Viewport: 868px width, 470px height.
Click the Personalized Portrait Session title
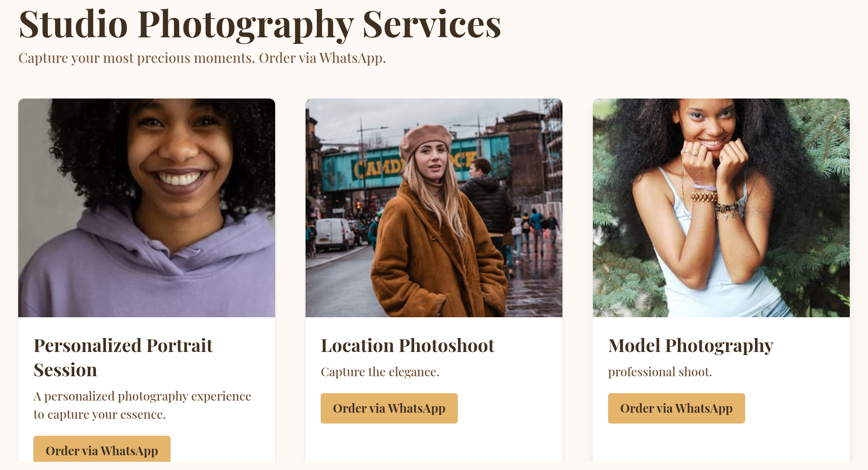pos(123,358)
